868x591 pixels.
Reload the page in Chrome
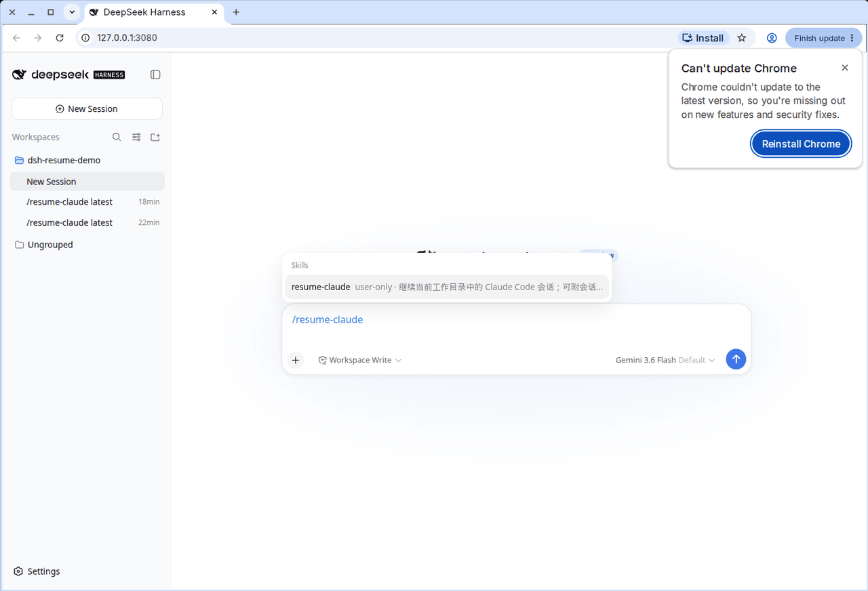point(60,38)
